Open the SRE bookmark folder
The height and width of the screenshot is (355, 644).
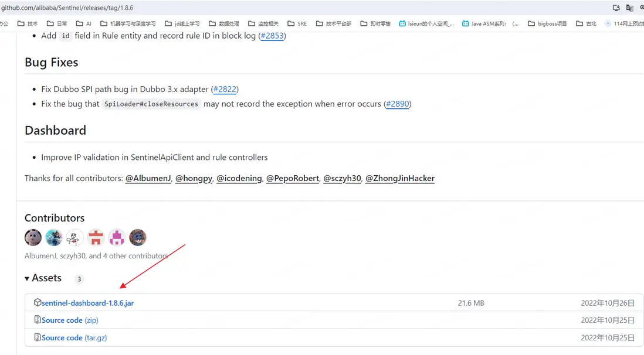[x=297, y=23]
